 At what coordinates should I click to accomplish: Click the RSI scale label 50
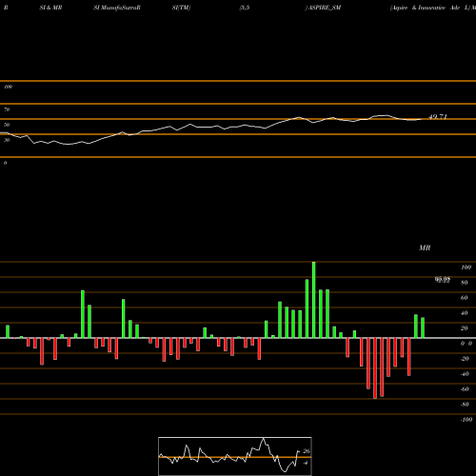pos(7,125)
